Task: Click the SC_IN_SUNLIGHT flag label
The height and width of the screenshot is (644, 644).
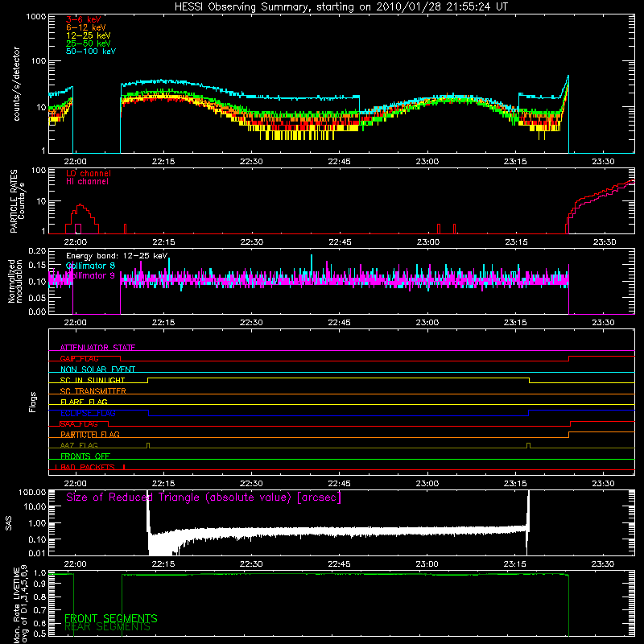Action: 93,380
